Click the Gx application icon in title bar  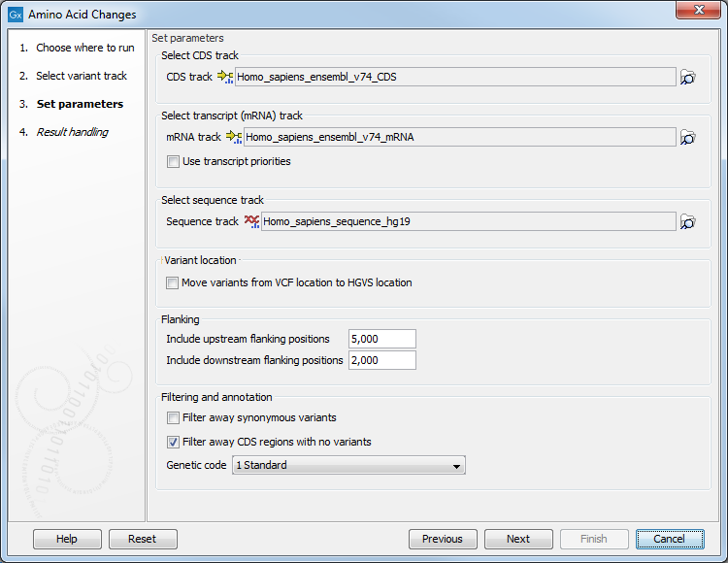tap(15, 15)
